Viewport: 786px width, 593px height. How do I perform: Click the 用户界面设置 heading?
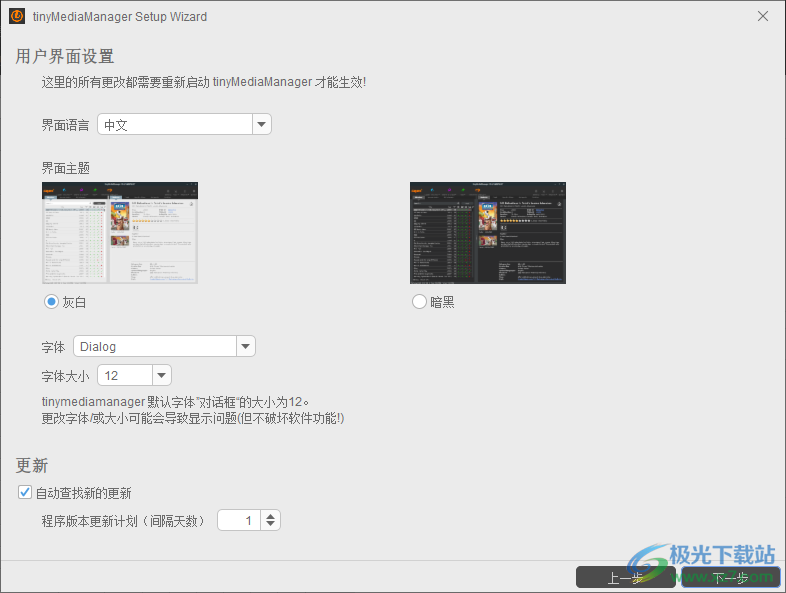point(65,56)
